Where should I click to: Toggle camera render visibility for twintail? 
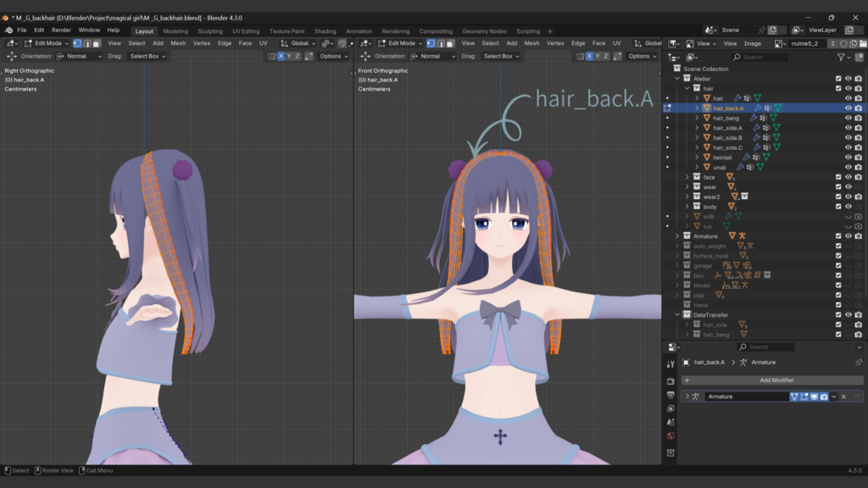[858, 157]
